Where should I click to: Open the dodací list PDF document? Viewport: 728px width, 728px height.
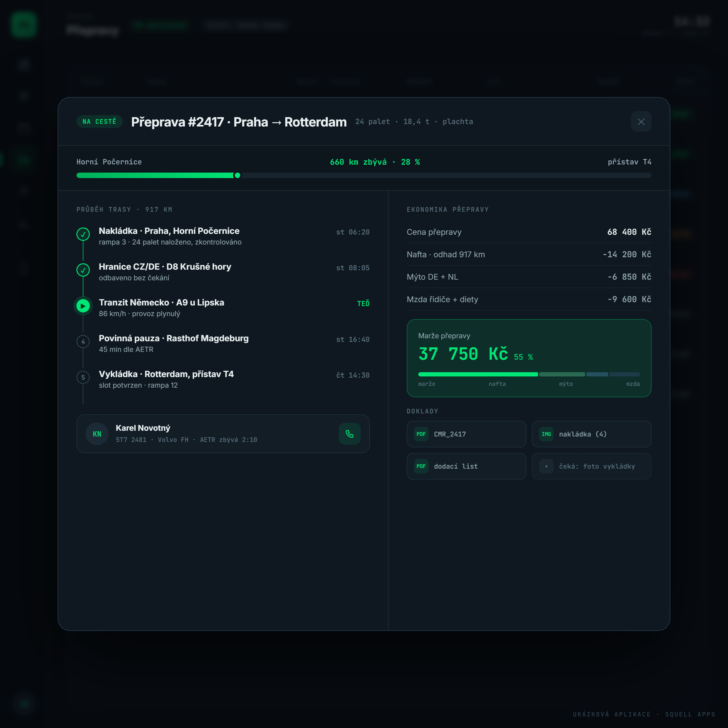tap(466, 466)
